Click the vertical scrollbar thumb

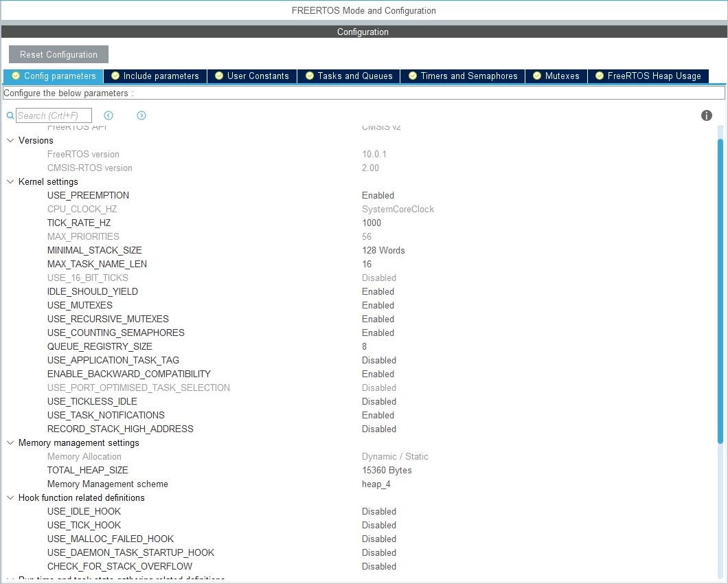pyautogui.click(x=720, y=291)
